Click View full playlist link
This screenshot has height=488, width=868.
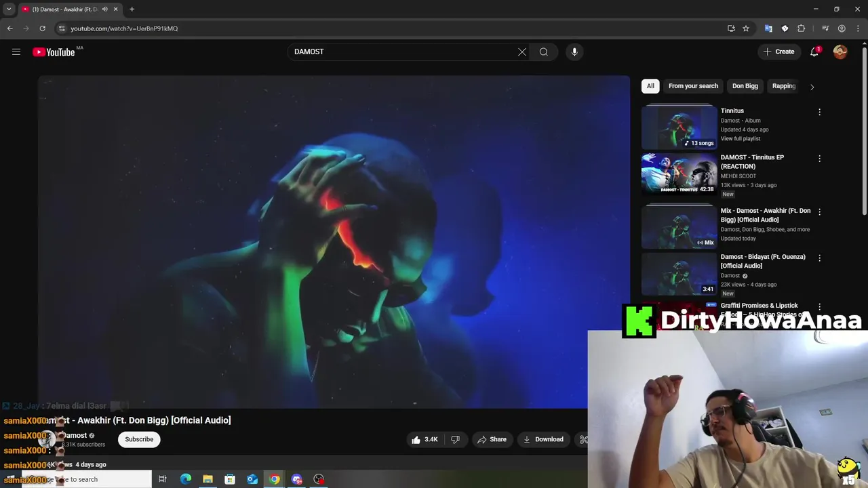coord(741,138)
